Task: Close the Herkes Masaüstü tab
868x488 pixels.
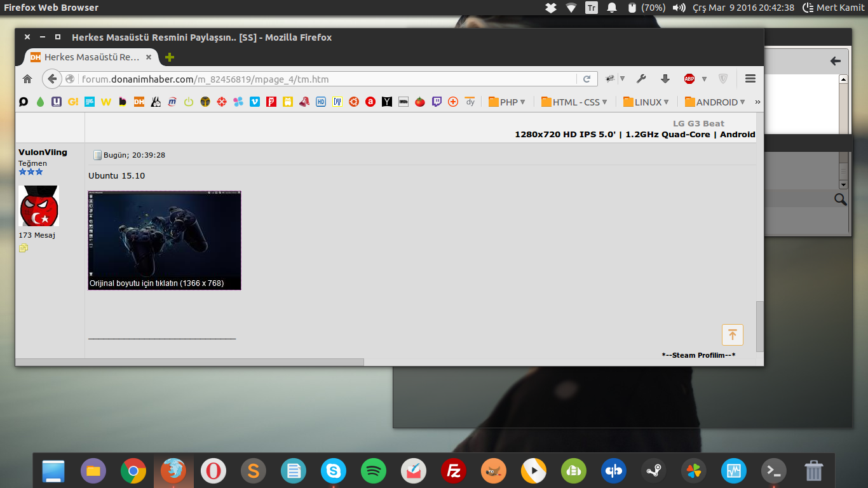Action: [149, 57]
